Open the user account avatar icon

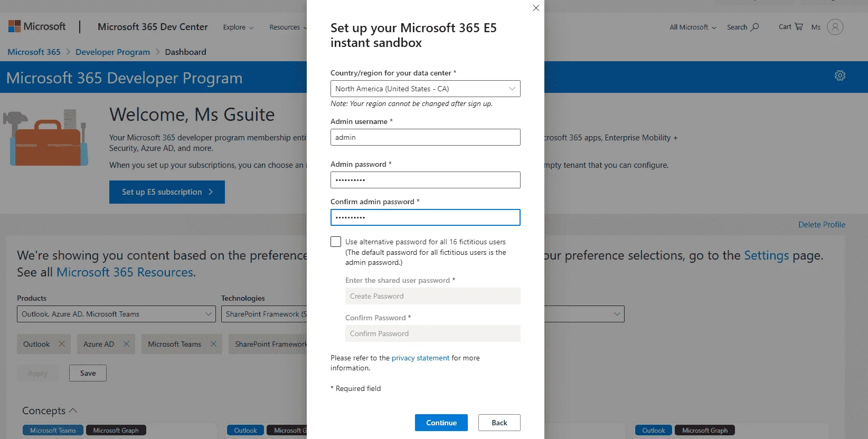(835, 27)
